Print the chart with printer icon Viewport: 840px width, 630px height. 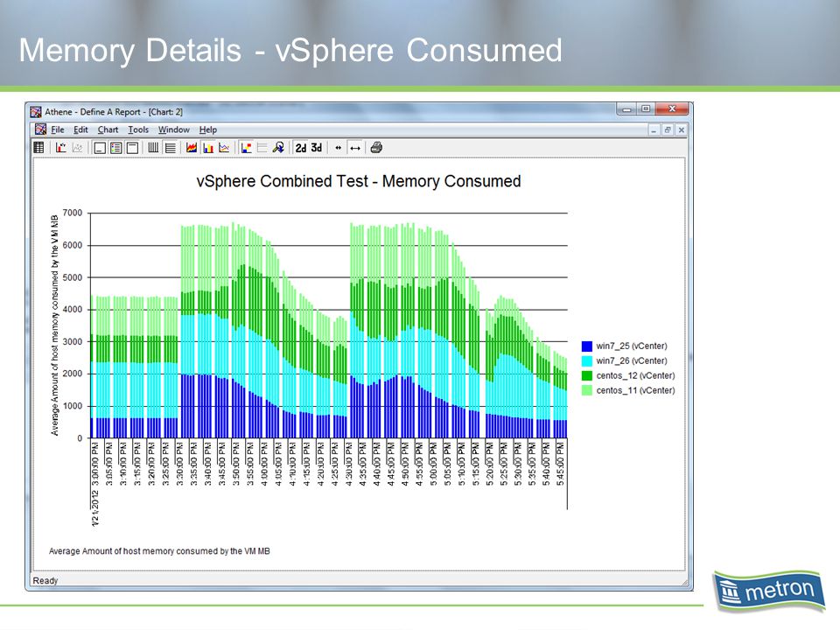[376, 148]
